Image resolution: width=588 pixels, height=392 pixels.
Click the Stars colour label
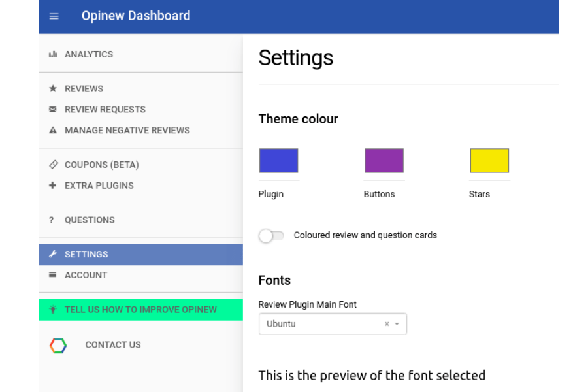480,194
